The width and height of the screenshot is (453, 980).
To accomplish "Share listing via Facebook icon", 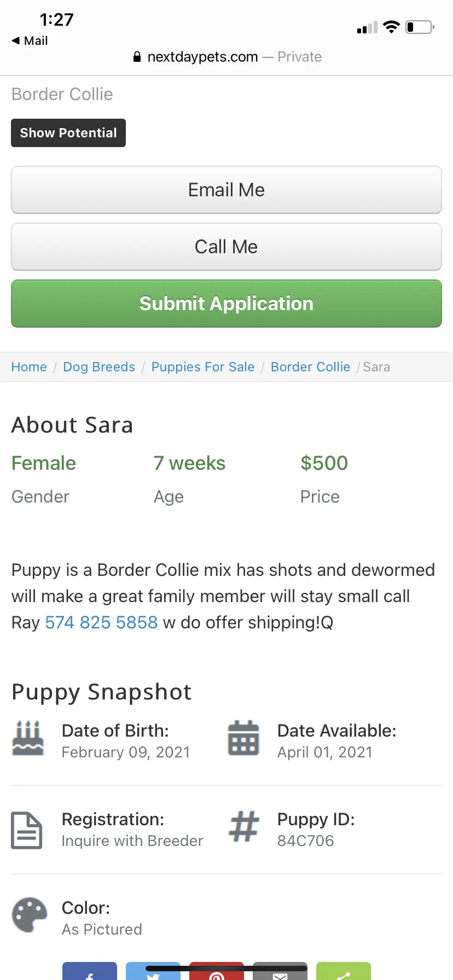I will pyautogui.click(x=90, y=971).
